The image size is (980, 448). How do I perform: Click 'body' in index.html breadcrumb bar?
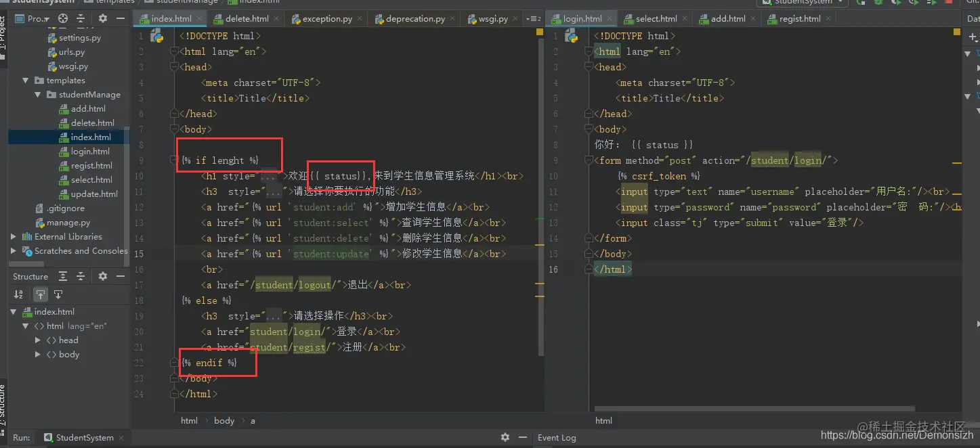[224, 421]
